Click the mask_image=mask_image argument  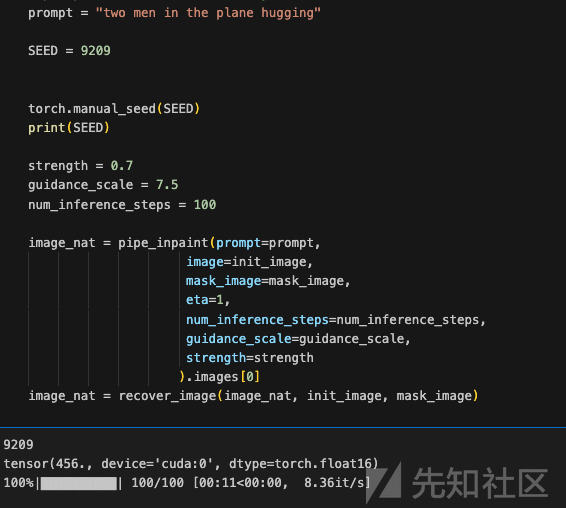tap(268, 281)
